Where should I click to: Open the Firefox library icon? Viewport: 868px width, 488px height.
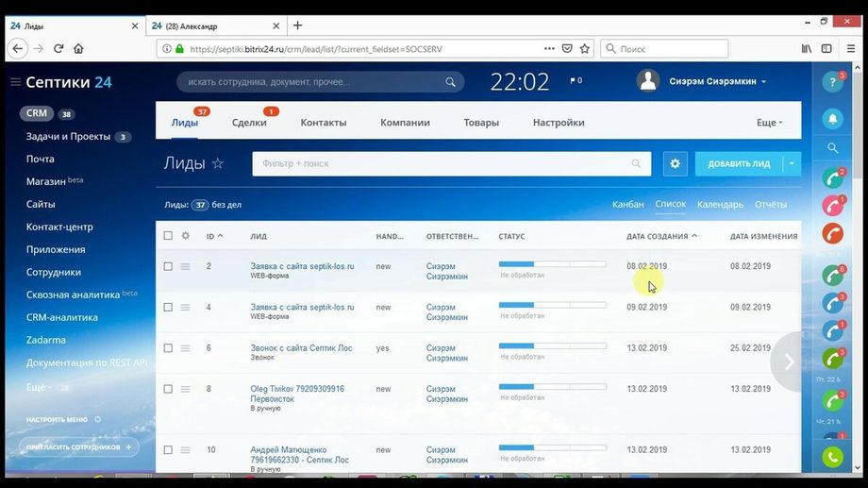[x=807, y=49]
